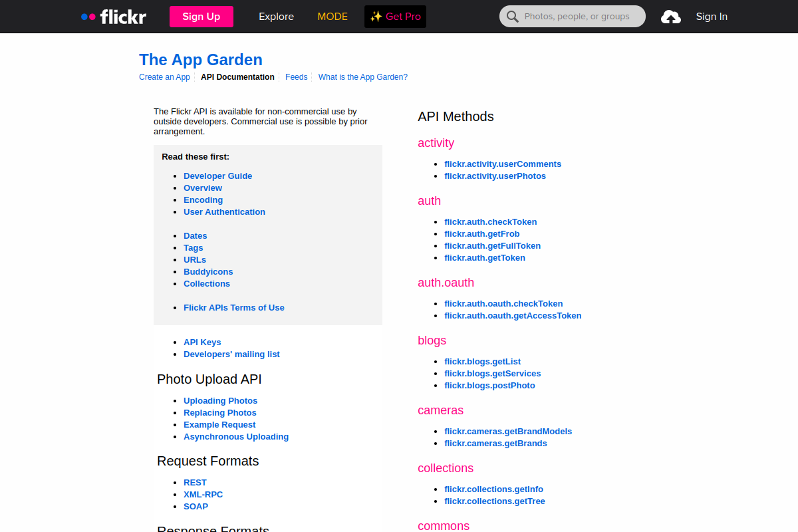The width and height of the screenshot is (798, 532).
Task: Open the REST request format link
Action: [195, 483]
